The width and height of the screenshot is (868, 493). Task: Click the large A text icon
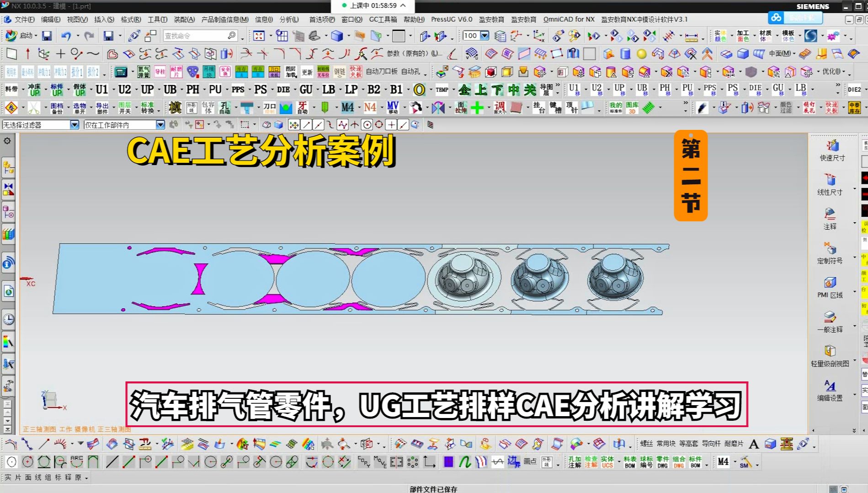[x=754, y=444]
